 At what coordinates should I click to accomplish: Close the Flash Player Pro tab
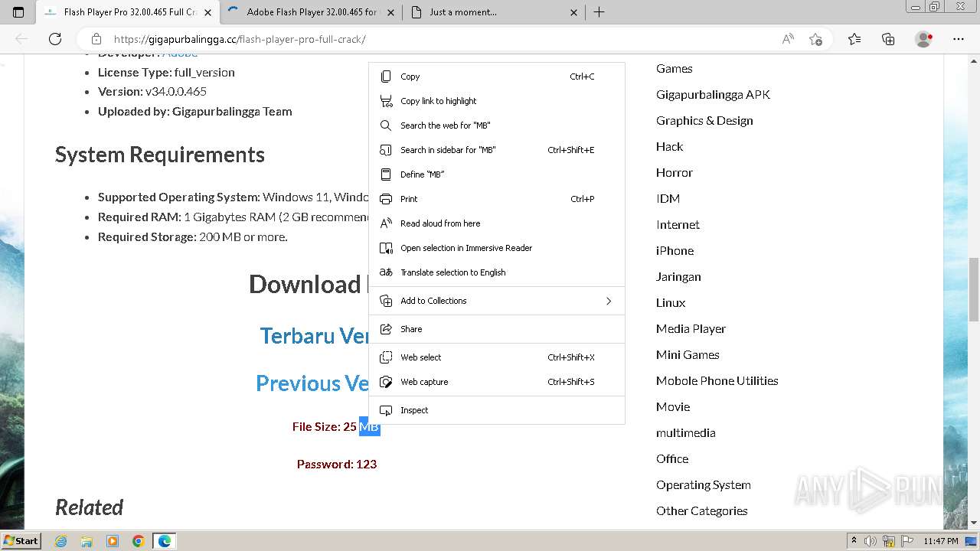pos(207,12)
